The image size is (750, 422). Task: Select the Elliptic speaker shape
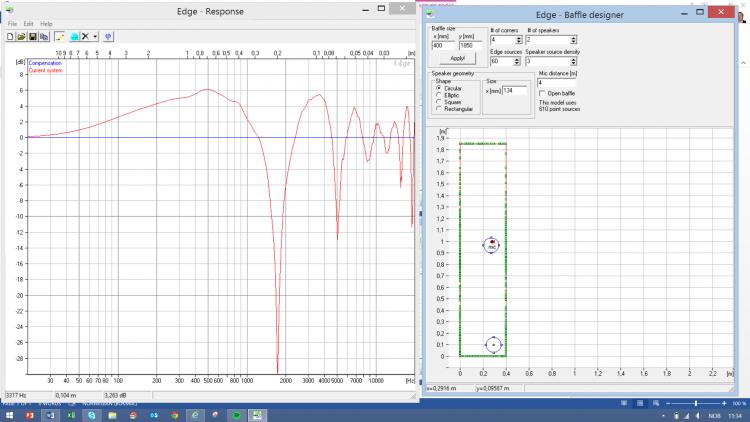[x=438, y=94]
